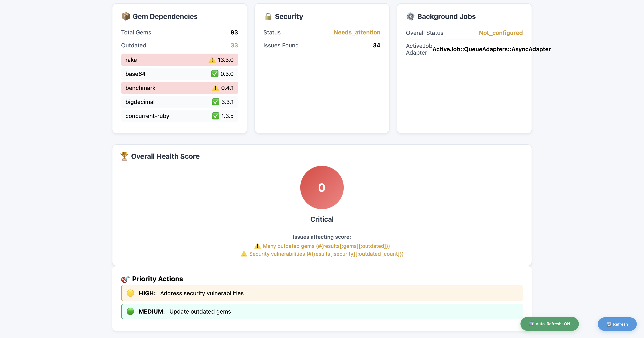This screenshot has width=644, height=338.
Task: Click the green MEDIUM priority status dot
Action: point(130,311)
